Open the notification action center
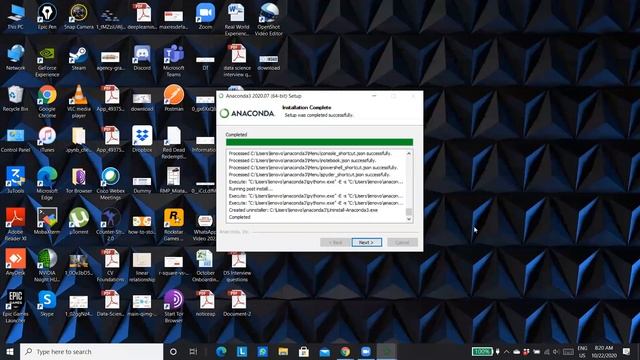 pyautogui.click(x=627, y=351)
